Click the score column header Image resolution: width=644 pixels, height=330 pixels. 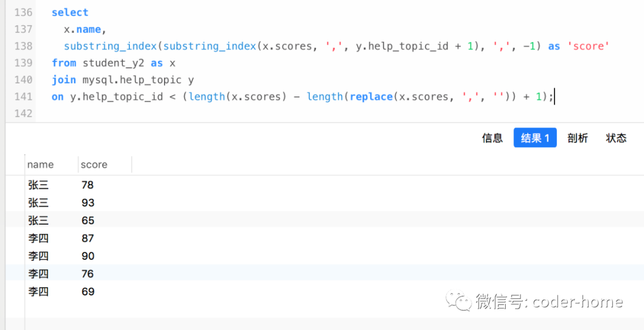tap(94, 165)
